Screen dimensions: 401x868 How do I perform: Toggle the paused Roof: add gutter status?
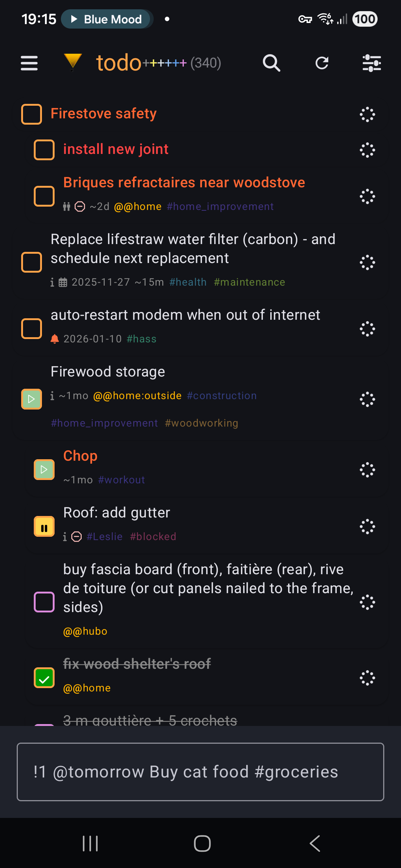click(44, 527)
